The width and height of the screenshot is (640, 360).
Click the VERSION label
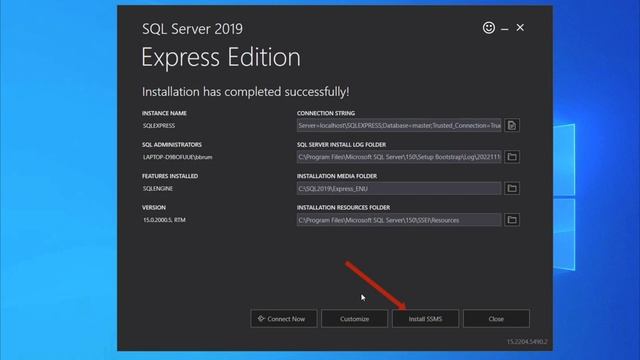[x=153, y=207]
